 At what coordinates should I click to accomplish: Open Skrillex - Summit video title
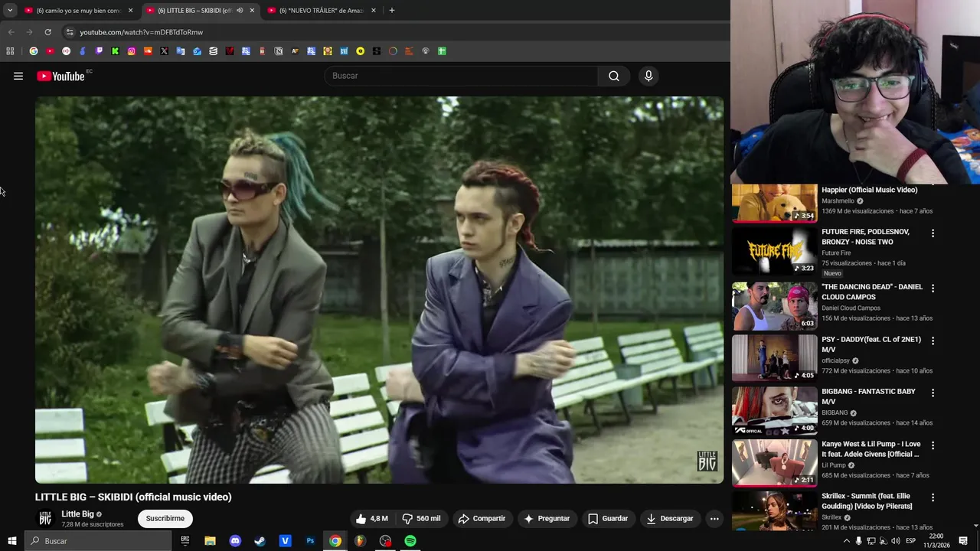tap(867, 501)
